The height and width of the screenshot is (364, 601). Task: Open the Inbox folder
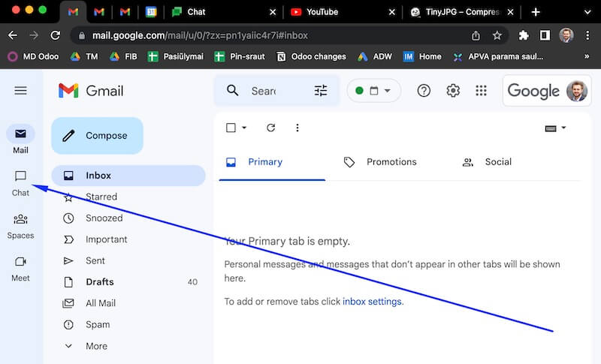click(x=128, y=176)
